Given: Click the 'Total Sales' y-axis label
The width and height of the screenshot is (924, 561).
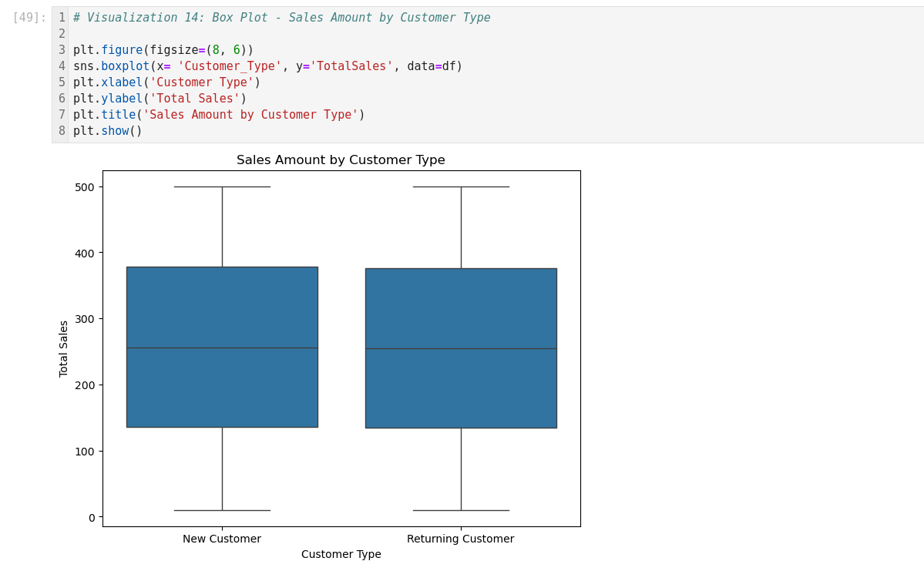Looking at the screenshot, I should tap(64, 348).
